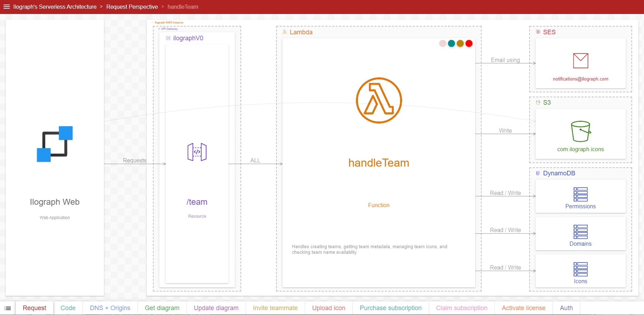
Task: Select the teal dot on handleTeam
Action: coord(451,43)
